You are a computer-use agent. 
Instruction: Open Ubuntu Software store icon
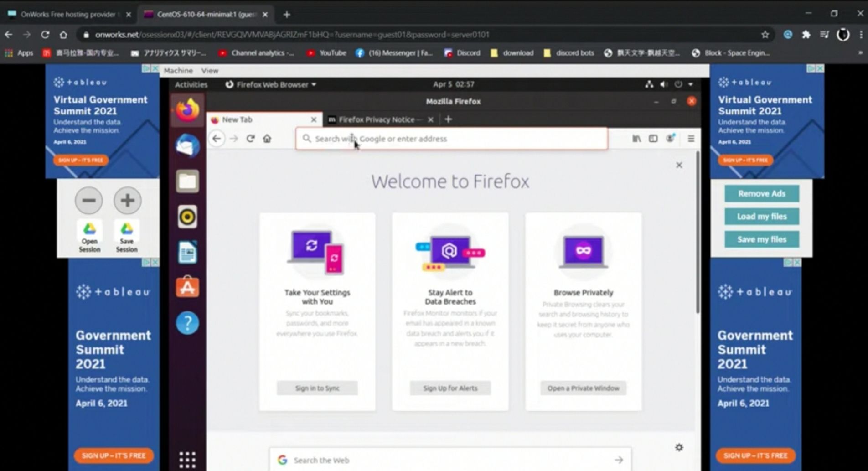click(187, 287)
